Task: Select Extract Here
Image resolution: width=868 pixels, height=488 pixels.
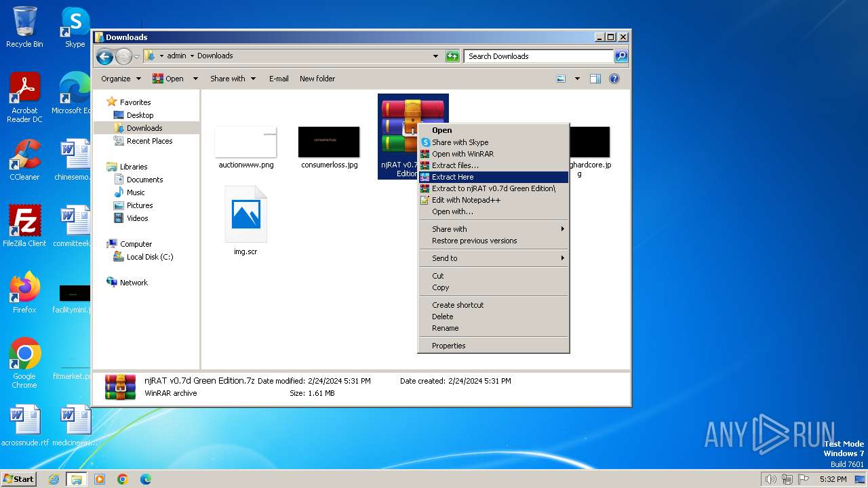Action: [x=494, y=177]
